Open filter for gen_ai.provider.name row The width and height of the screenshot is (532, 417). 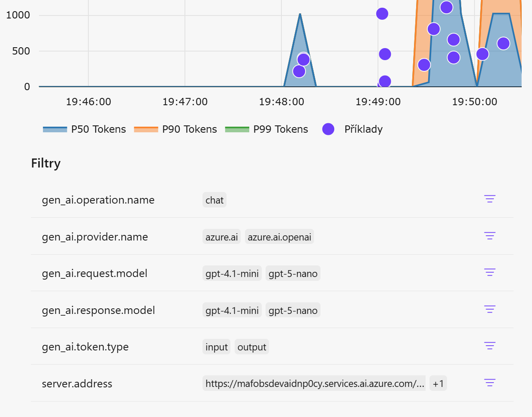490,236
